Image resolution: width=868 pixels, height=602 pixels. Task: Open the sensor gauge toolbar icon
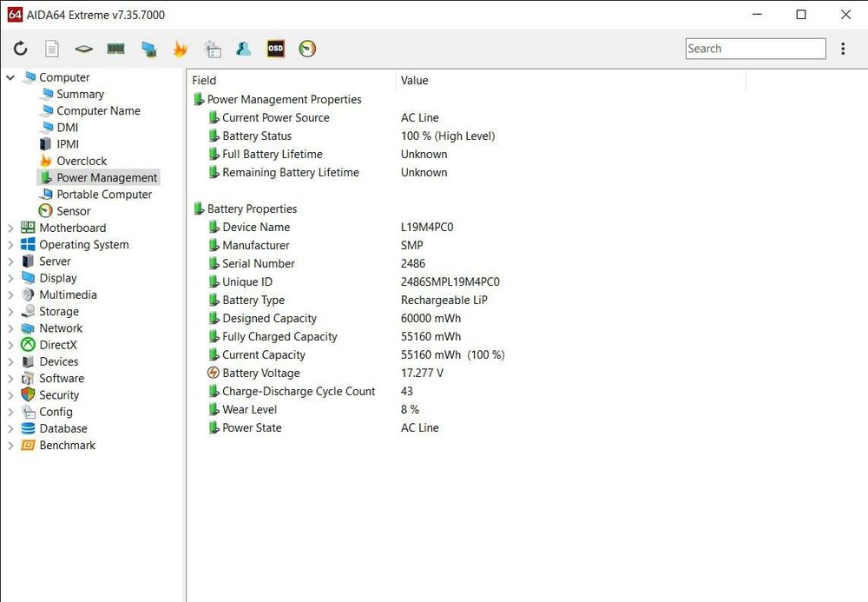click(307, 49)
